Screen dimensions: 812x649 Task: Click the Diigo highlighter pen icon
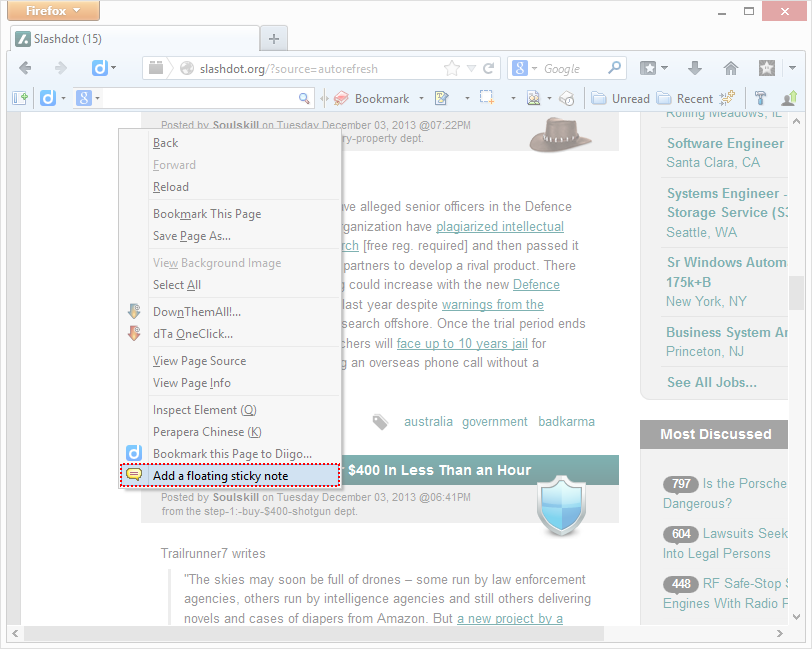pos(441,98)
